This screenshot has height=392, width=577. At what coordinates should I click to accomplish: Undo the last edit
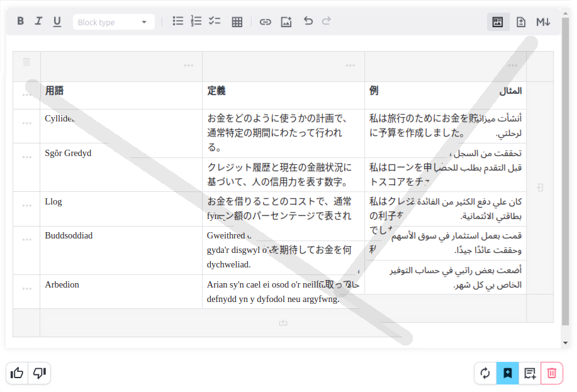[308, 21]
